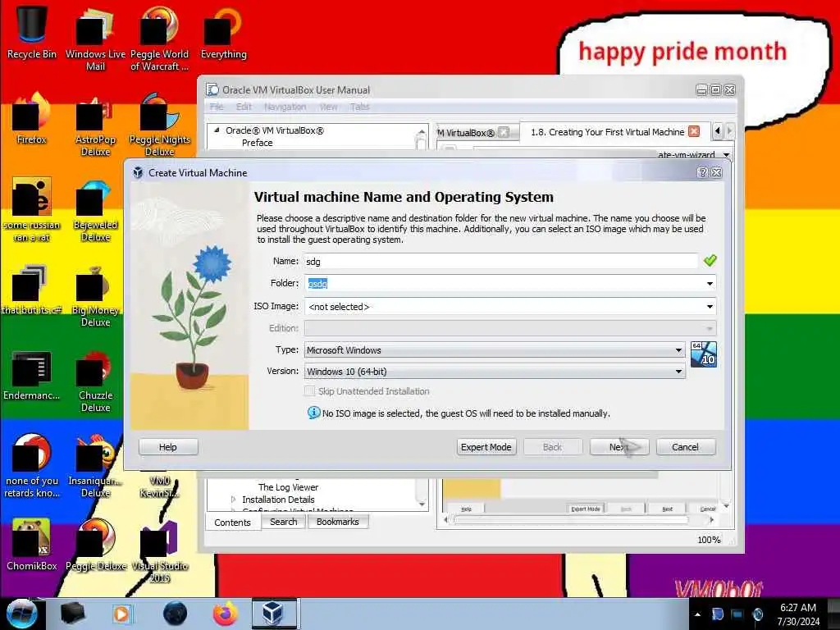Open Visual Studio 2015 shortcut
This screenshot has width=840, height=630.
[x=159, y=550]
